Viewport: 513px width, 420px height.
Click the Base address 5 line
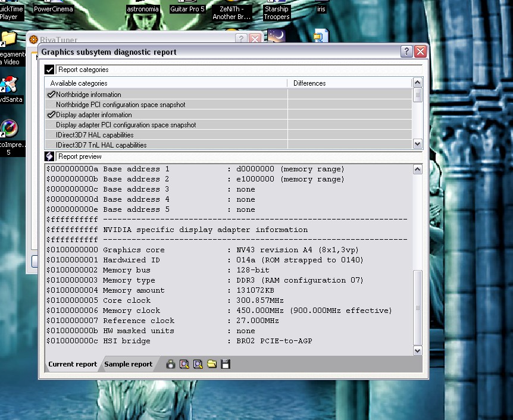151,209
